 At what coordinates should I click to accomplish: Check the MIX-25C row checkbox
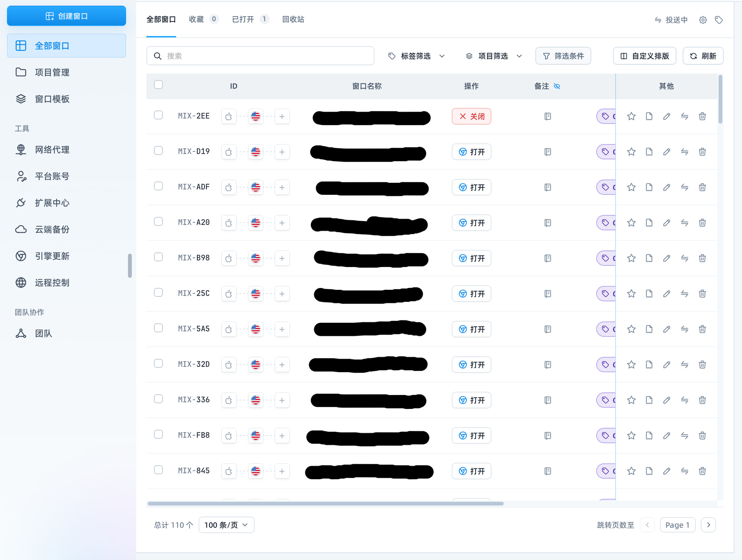(x=158, y=293)
